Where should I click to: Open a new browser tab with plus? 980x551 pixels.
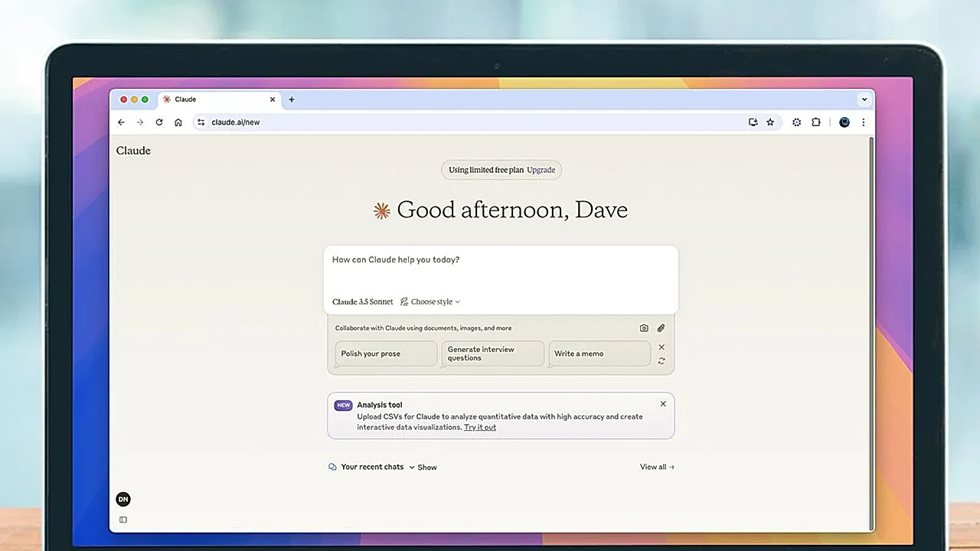[x=292, y=99]
